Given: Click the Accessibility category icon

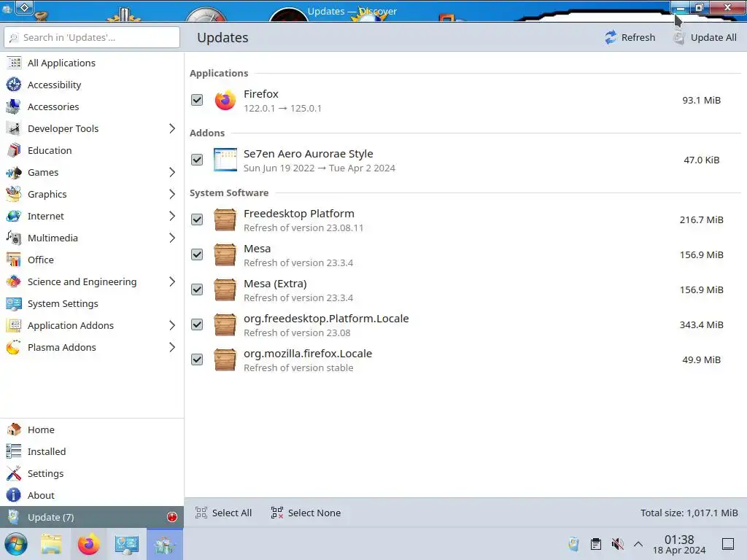Looking at the screenshot, I should [14, 85].
